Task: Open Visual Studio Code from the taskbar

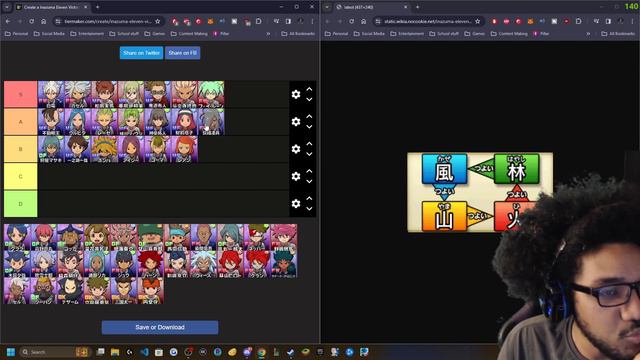Action: pos(144,352)
